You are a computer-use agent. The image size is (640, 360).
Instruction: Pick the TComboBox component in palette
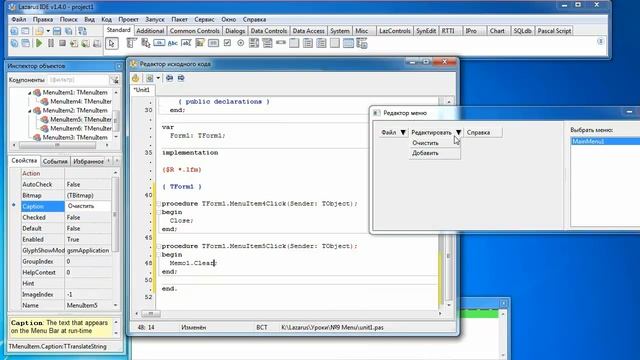click(267, 43)
